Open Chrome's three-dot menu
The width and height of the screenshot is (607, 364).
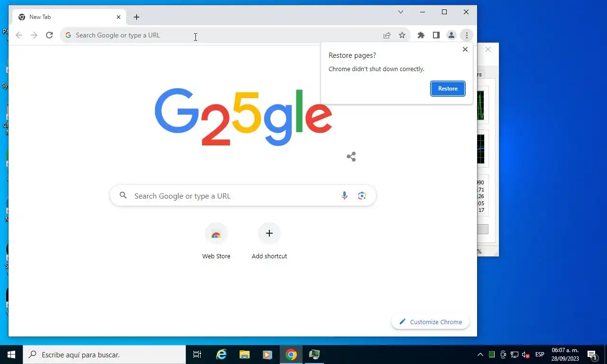(x=467, y=35)
